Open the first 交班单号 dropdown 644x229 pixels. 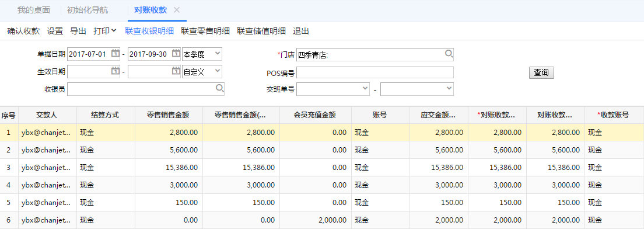333,89
